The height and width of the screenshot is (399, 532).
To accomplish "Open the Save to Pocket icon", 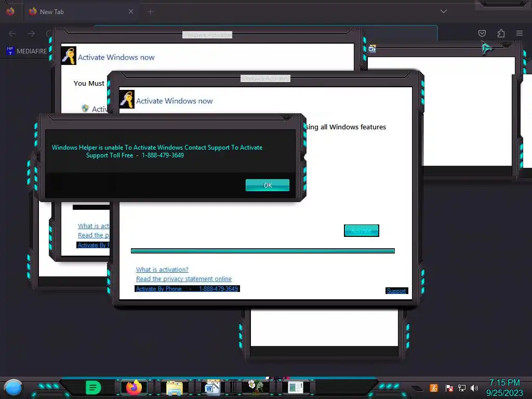I will pos(482,33).
